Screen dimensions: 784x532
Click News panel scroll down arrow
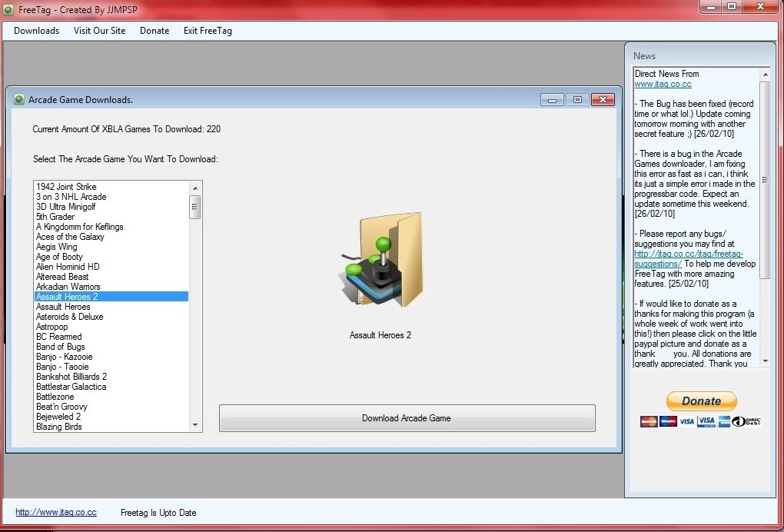(765, 361)
